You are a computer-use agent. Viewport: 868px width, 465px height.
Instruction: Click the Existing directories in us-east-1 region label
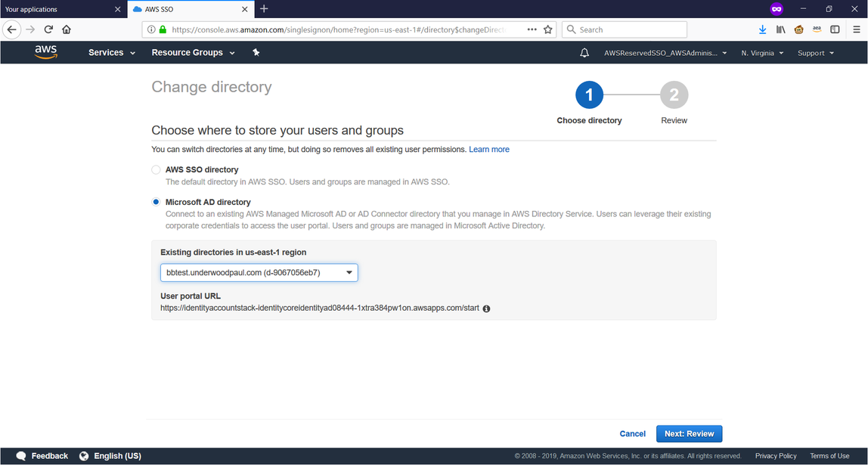pos(234,253)
